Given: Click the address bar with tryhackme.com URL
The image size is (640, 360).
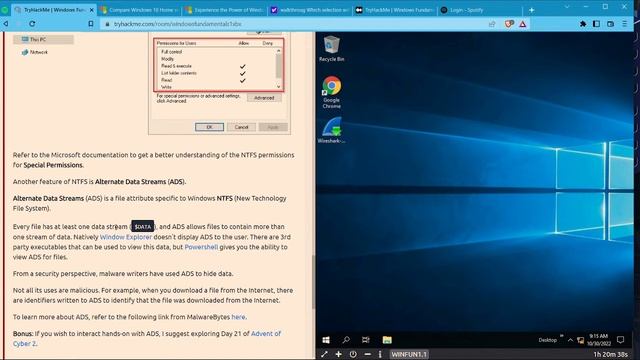Looking at the screenshot, I should pos(294,24).
